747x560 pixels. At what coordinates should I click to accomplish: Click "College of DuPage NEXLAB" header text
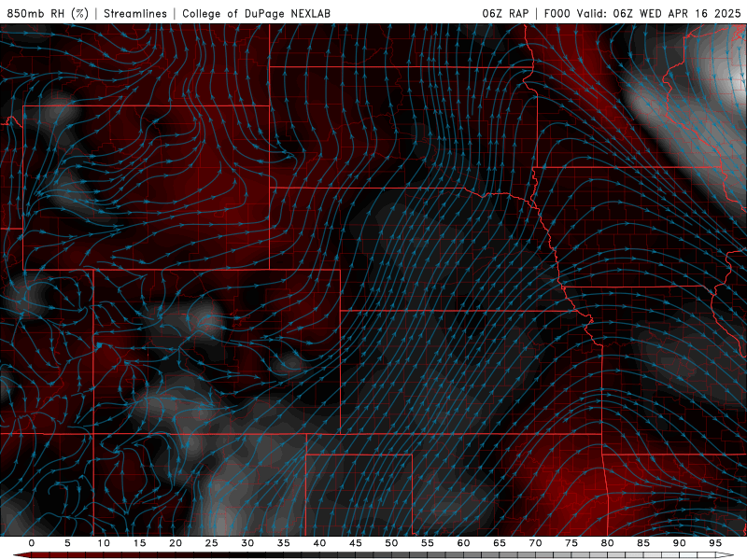[x=256, y=13]
